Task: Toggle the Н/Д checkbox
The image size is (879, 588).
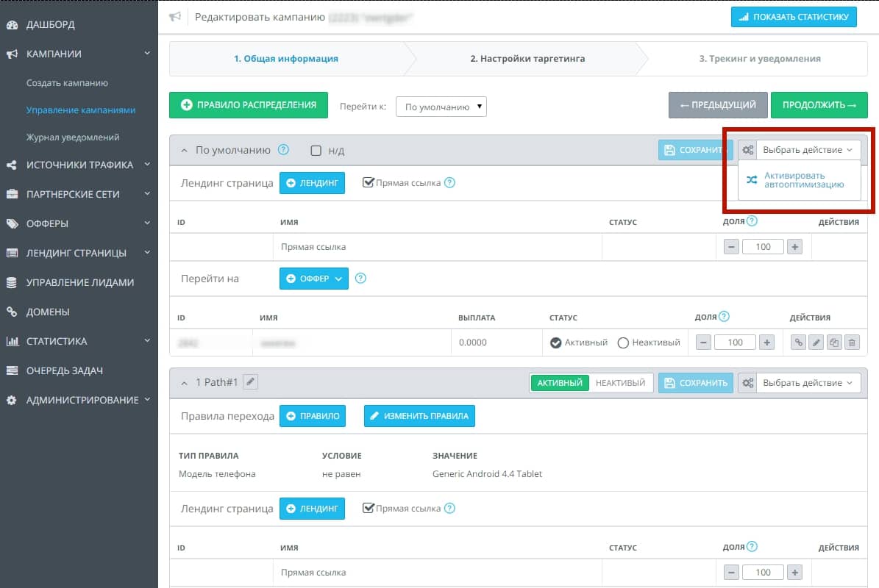Action: pos(316,150)
